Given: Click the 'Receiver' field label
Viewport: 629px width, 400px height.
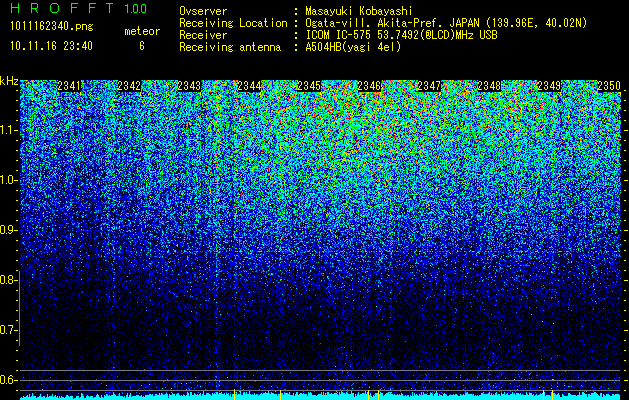Looking at the screenshot, I should (x=203, y=35).
